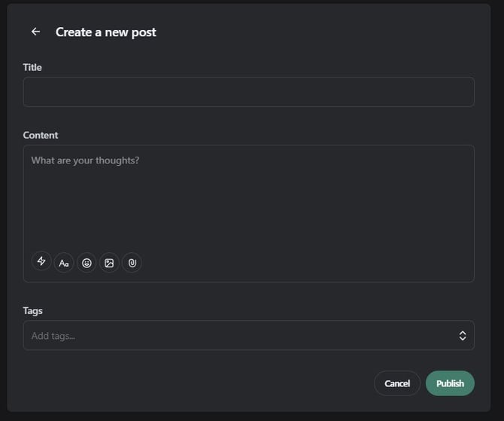Click the Title field label
This screenshot has width=504, height=421.
pyautogui.click(x=32, y=67)
